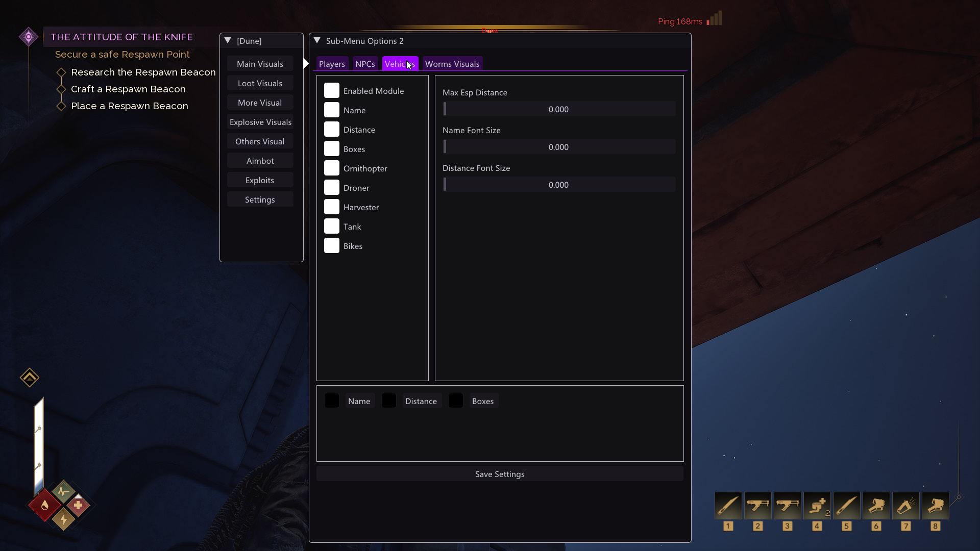Click the Save Settings button
Viewport: 980px width, 551px height.
pyautogui.click(x=500, y=474)
